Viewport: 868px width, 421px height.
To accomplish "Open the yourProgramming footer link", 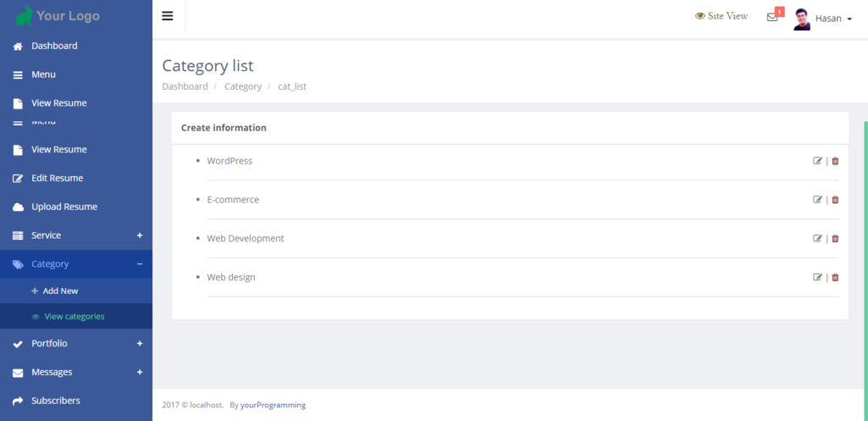I will (x=273, y=405).
